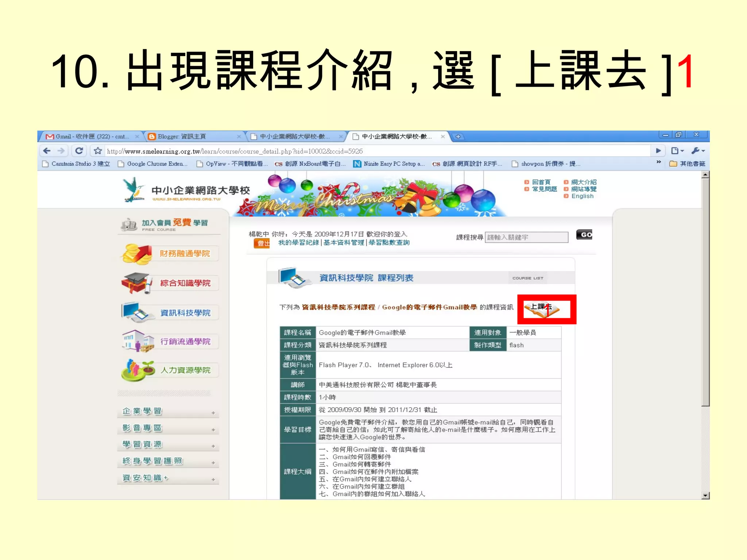Expand the 影音專區 menu

(x=168, y=428)
